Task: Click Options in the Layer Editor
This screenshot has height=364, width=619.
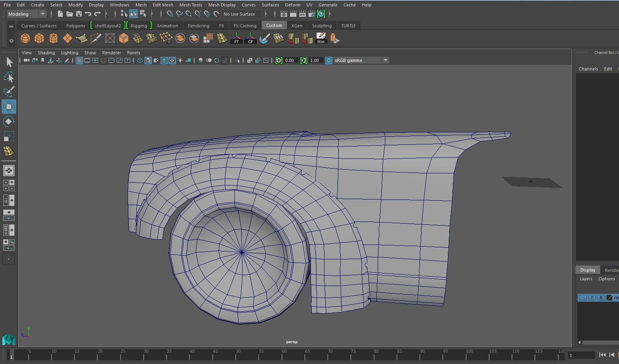Action: (x=607, y=278)
